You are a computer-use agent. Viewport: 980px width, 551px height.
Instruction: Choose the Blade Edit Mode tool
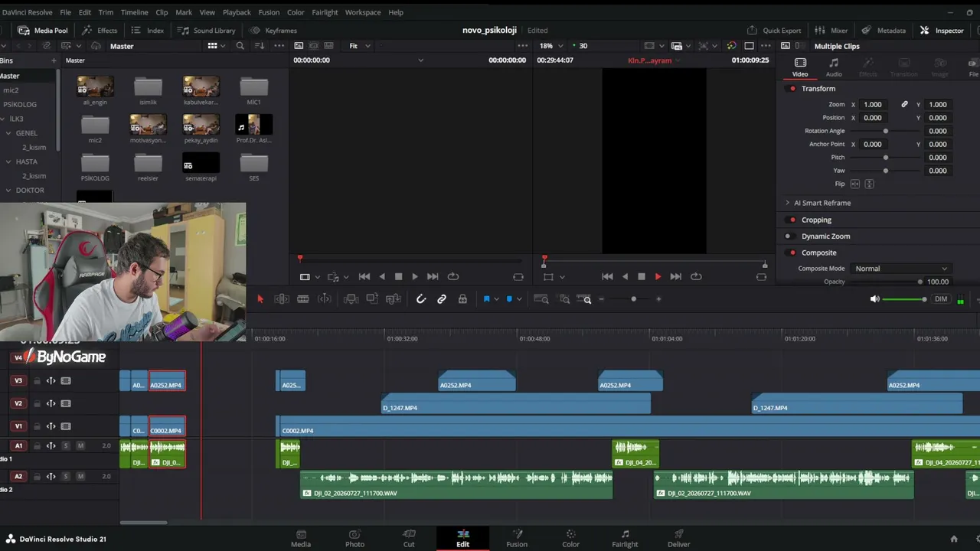(303, 299)
